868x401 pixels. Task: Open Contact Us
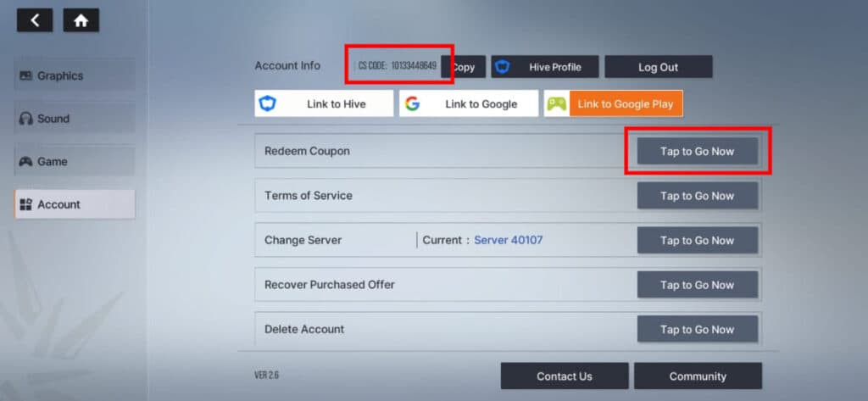(x=564, y=376)
